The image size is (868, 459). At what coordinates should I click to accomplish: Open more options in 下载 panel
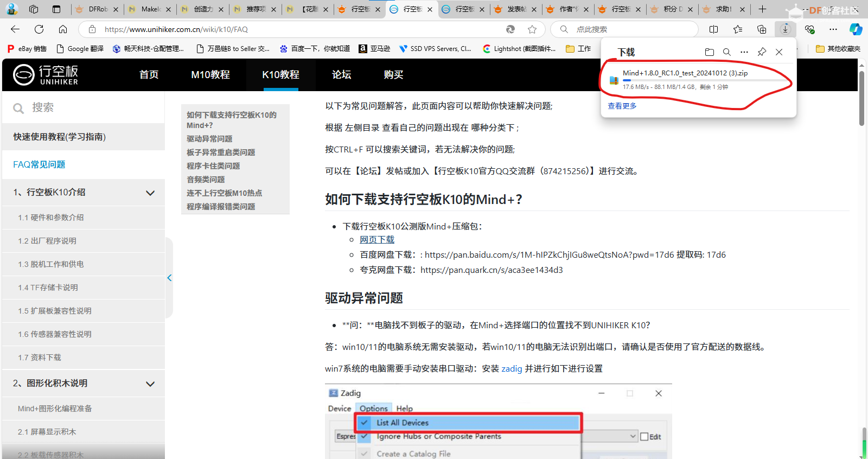click(744, 52)
